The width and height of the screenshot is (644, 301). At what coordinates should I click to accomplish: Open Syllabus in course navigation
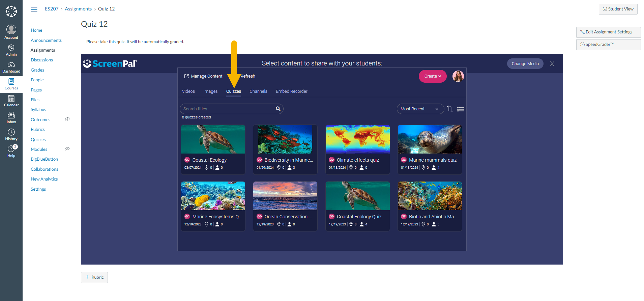click(38, 110)
